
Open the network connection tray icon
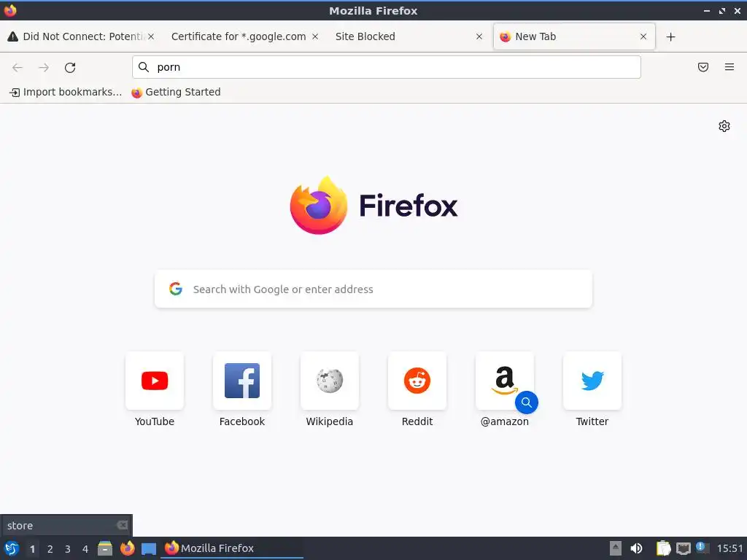(683, 548)
